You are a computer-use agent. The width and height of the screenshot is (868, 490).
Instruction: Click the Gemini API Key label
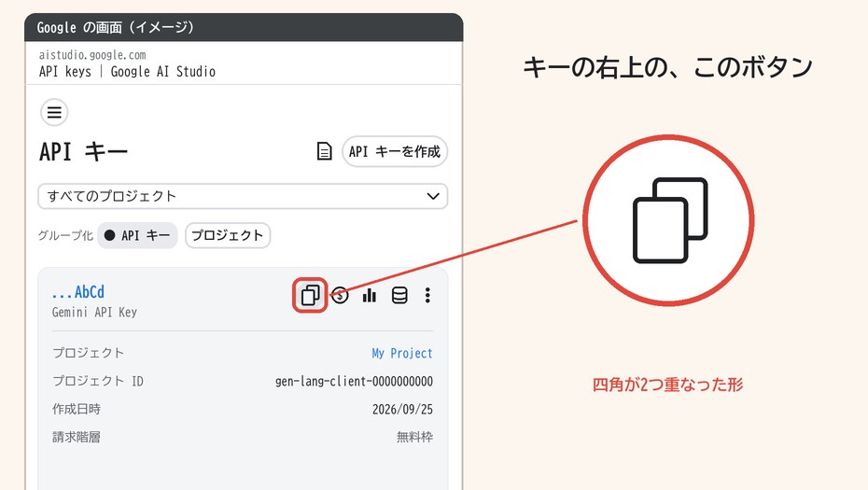coord(94,312)
